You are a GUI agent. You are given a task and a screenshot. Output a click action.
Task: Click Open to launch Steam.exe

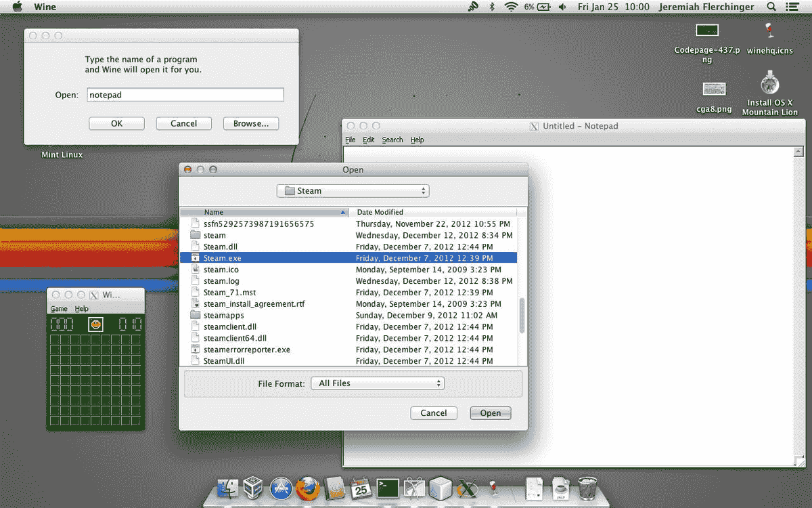[x=490, y=412]
